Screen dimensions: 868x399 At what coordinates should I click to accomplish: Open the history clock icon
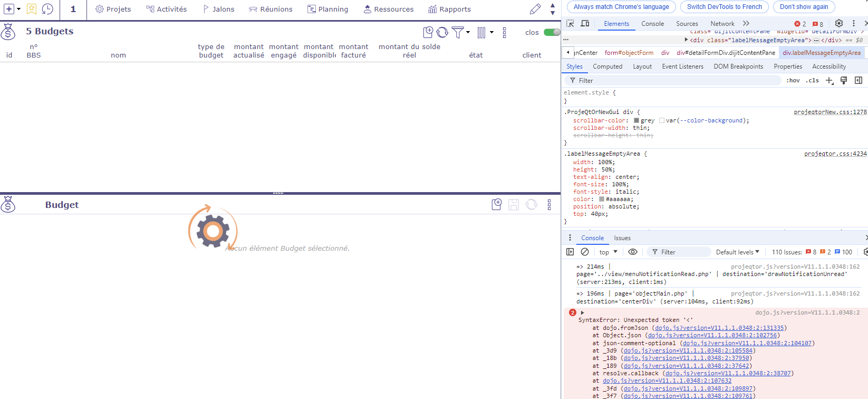(47, 9)
